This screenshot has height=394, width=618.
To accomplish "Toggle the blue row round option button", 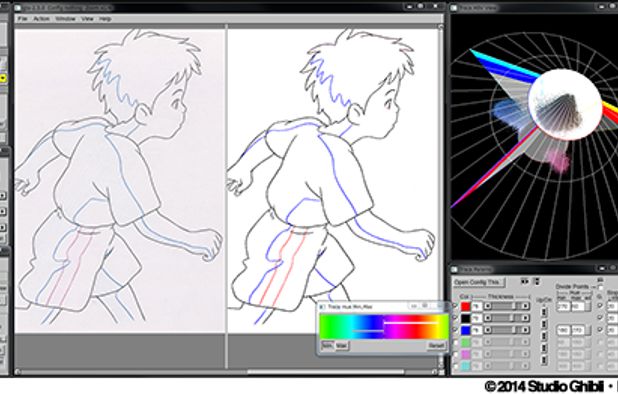I will tap(600, 330).
